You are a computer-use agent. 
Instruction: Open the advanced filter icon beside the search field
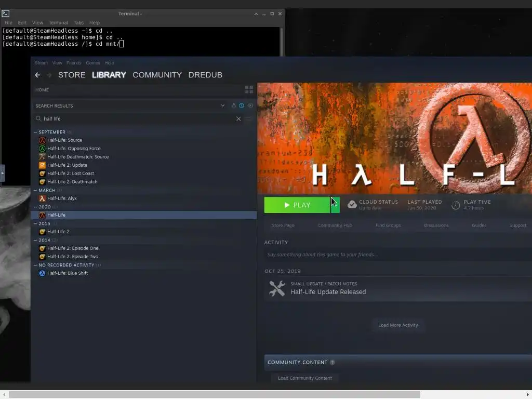[x=248, y=119]
